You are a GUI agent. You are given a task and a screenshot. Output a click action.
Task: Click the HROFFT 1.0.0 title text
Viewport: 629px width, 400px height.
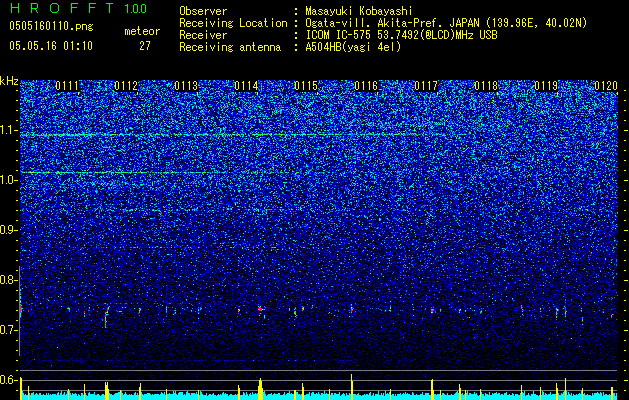click(78, 8)
